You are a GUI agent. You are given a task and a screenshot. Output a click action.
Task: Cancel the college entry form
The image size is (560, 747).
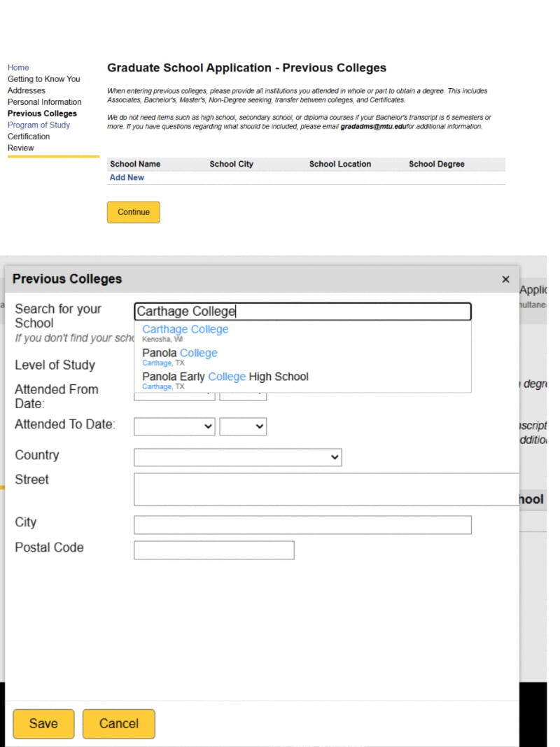[x=118, y=724]
